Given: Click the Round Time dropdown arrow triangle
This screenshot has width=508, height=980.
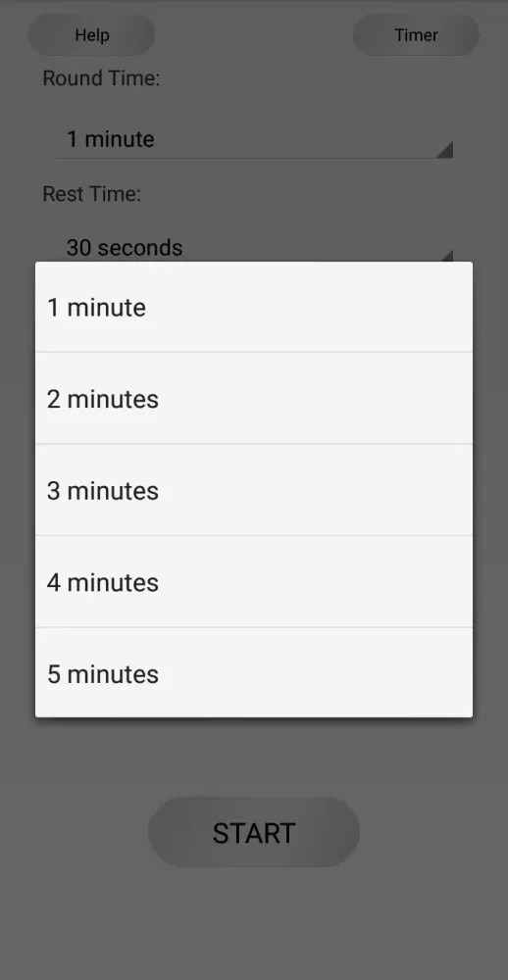Looking at the screenshot, I should click(x=444, y=150).
